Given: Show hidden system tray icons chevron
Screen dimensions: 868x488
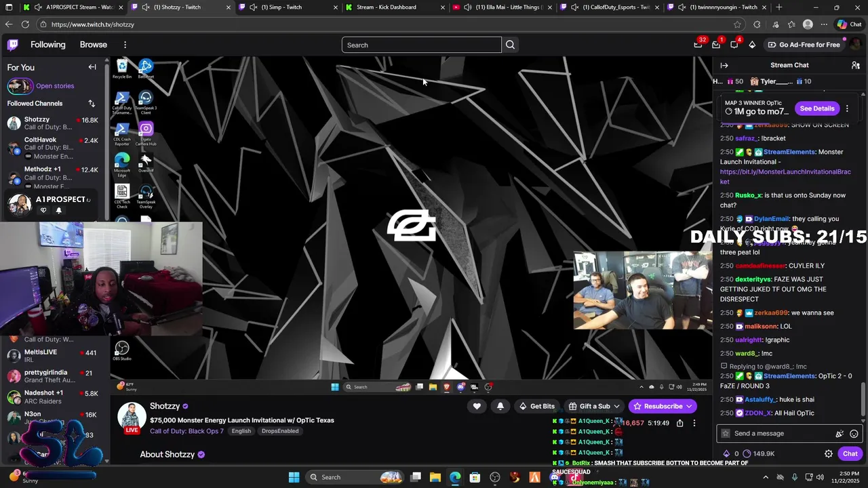Looking at the screenshot, I should point(766,477).
